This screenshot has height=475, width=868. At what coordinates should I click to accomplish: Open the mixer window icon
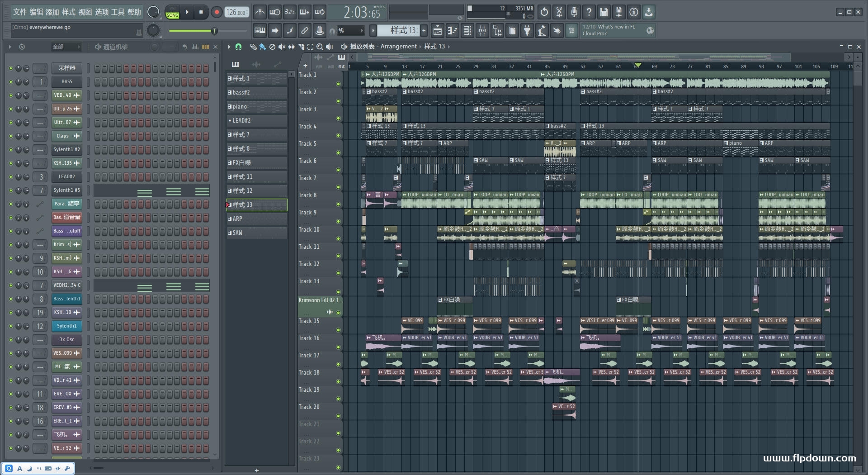click(482, 31)
